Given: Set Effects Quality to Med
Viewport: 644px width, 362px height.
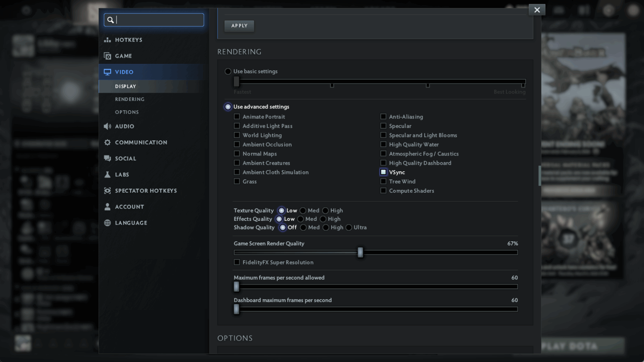Looking at the screenshot, I should click(300, 219).
